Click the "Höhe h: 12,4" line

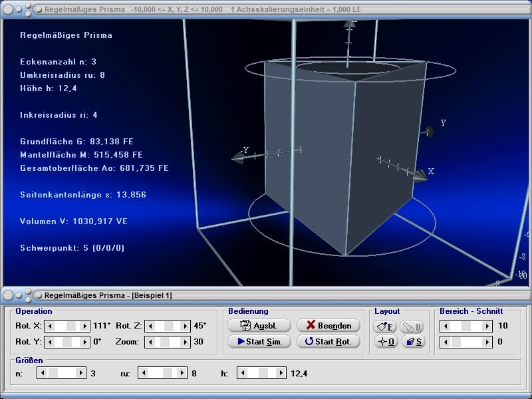(x=48, y=88)
